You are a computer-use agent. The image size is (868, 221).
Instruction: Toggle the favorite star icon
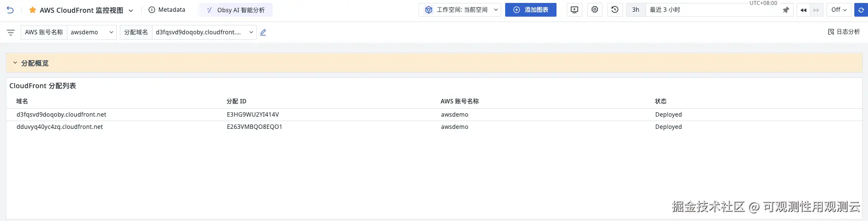(33, 10)
